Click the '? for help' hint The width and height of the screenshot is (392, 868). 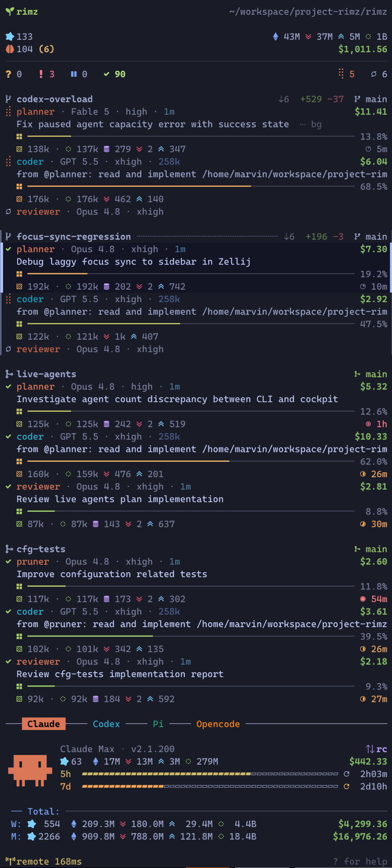(360, 861)
